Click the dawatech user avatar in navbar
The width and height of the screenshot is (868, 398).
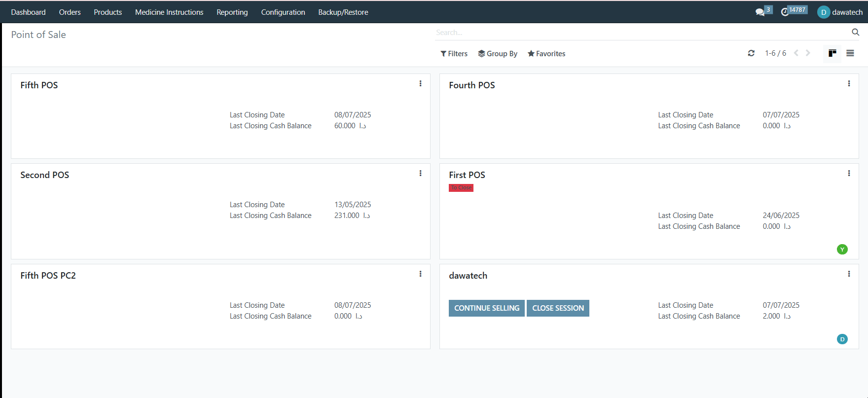tap(824, 12)
